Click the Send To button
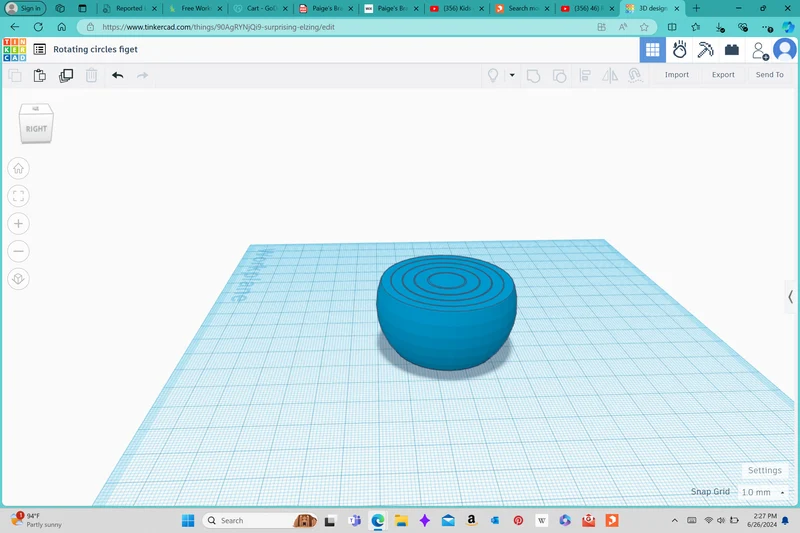800x533 pixels. [769, 74]
